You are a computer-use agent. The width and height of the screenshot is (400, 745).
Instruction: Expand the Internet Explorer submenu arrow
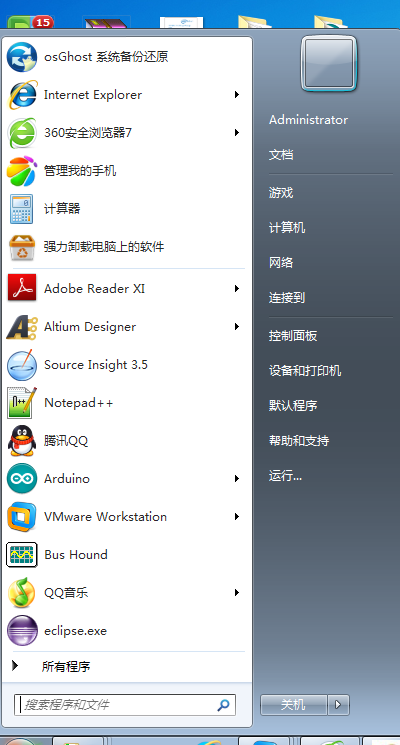(237, 95)
